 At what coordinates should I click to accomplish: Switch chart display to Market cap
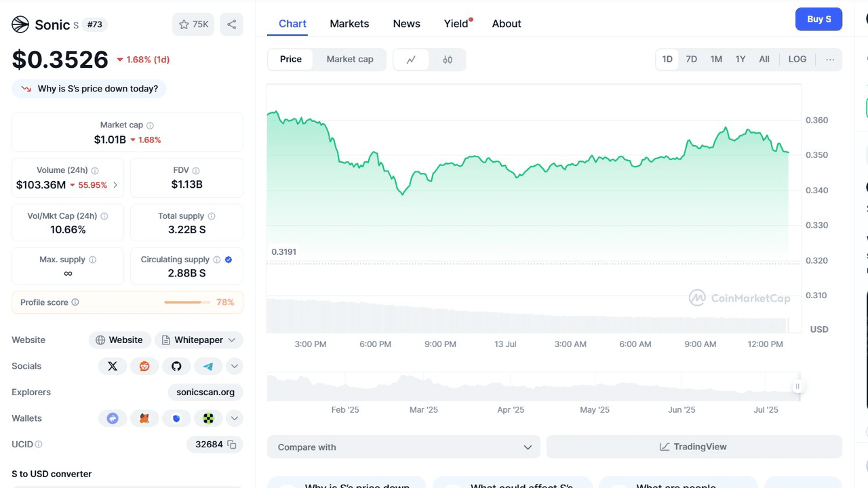(350, 60)
